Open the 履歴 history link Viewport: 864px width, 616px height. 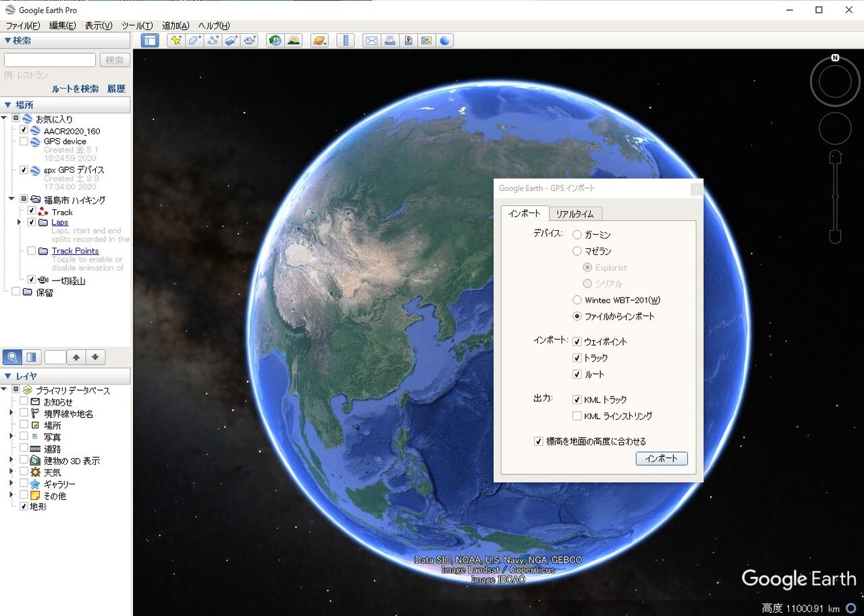coord(116,88)
